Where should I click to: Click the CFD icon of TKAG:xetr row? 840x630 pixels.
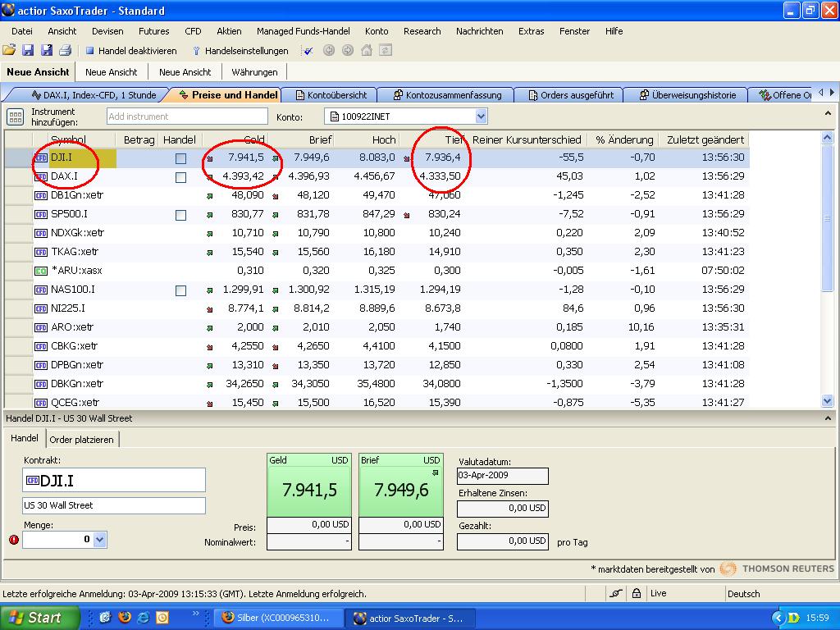tap(41, 252)
